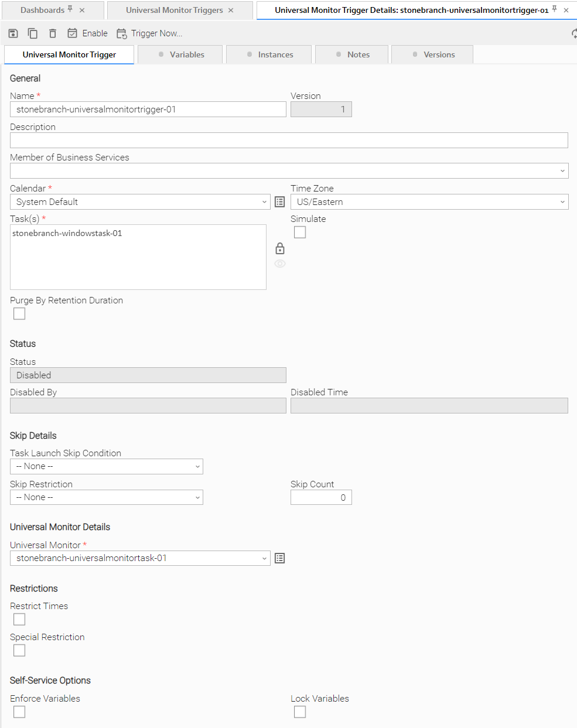Open the Instances tab

click(270, 54)
